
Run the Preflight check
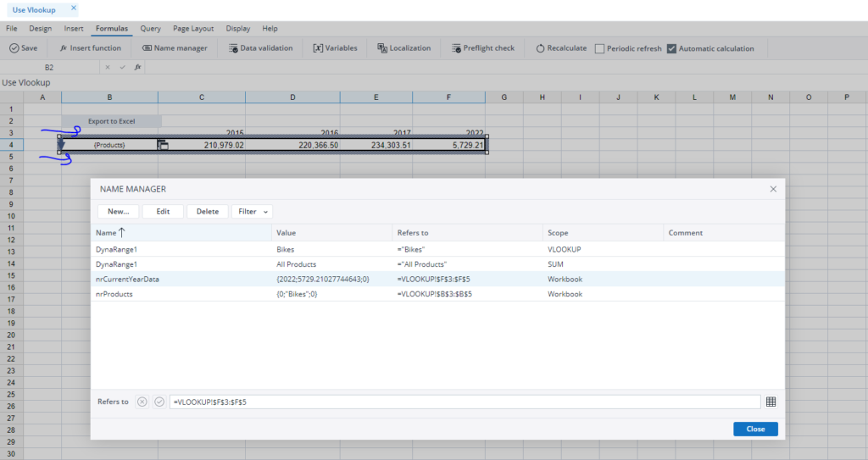(x=483, y=48)
